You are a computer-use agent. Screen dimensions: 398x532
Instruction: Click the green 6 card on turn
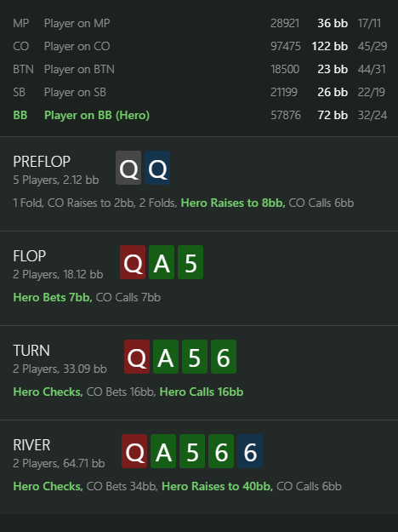[224, 357]
